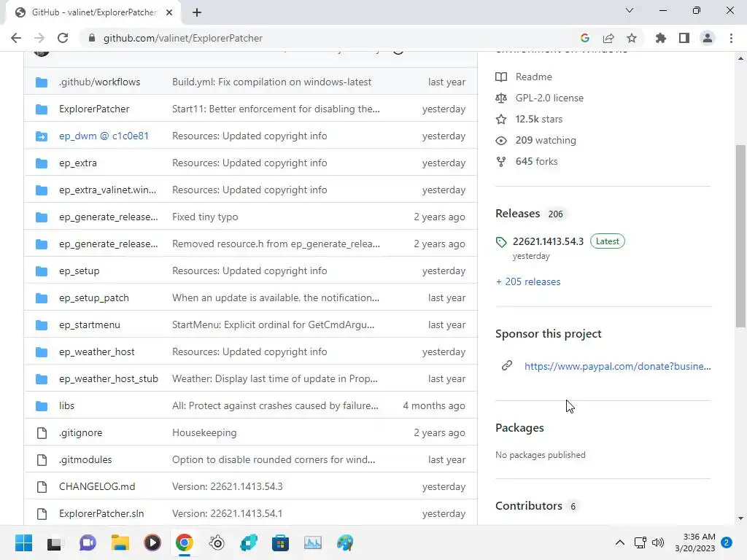The height and width of the screenshot is (560, 747).
Task: Open a new browser tab
Action: 197,12
